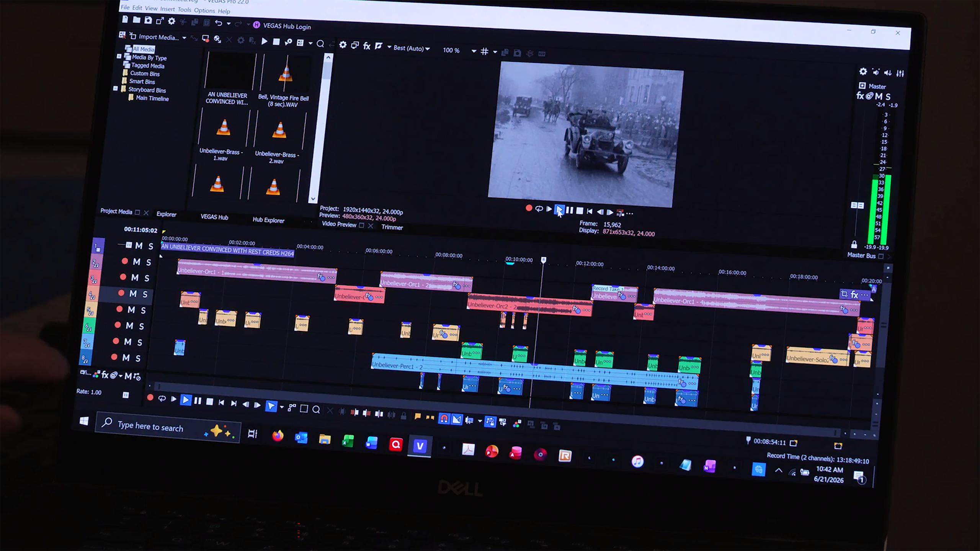Toggle the Enable Snapping magnet button
Screen dimensions: 980x551
pos(444,418)
